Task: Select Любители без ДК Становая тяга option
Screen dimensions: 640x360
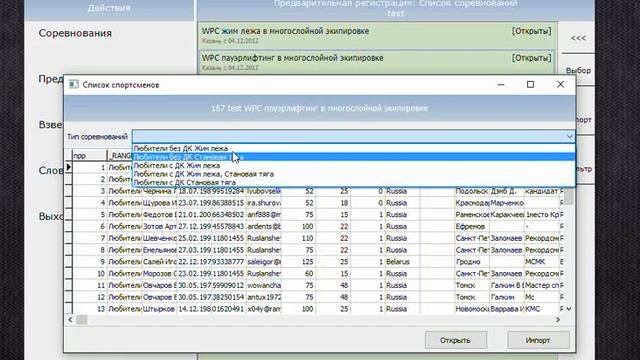Action: point(353,157)
